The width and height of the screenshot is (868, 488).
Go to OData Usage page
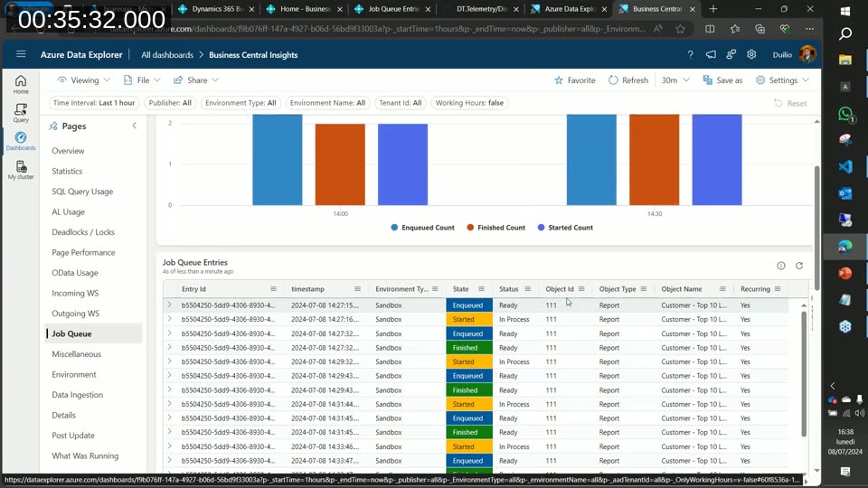point(75,273)
